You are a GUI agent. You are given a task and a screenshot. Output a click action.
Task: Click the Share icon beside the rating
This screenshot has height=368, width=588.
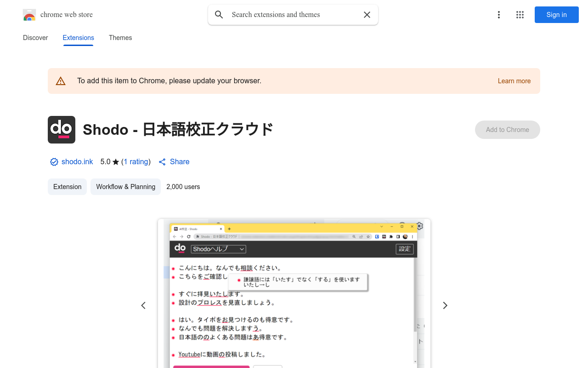click(x=162, y=161)
